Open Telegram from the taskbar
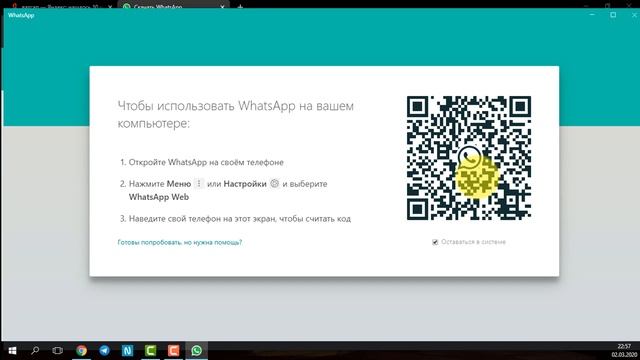Screen dimensions: 640x360 click(104, 351)
